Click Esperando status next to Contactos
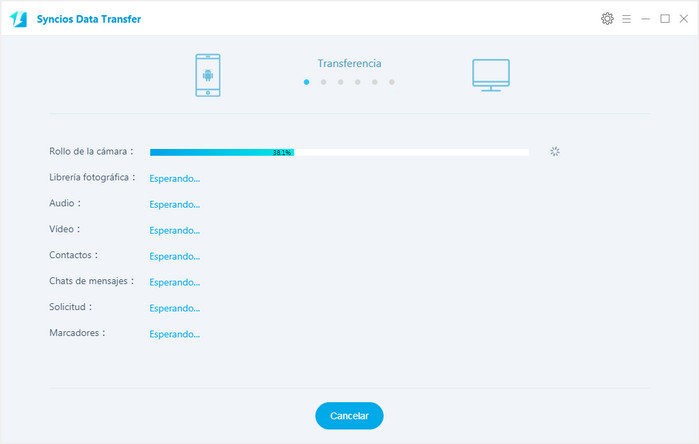This screenshot has height=444, width=699. [175, 256]
